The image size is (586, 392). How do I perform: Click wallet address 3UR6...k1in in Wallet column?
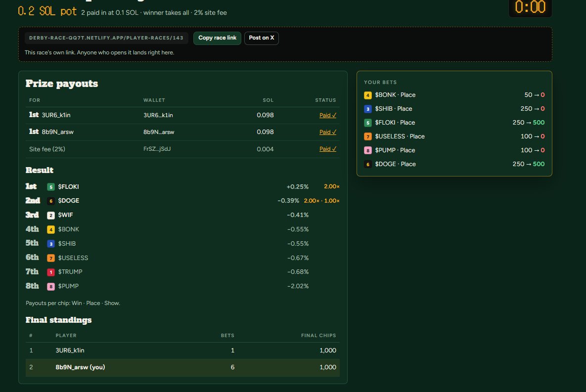(x=158, y=115)
